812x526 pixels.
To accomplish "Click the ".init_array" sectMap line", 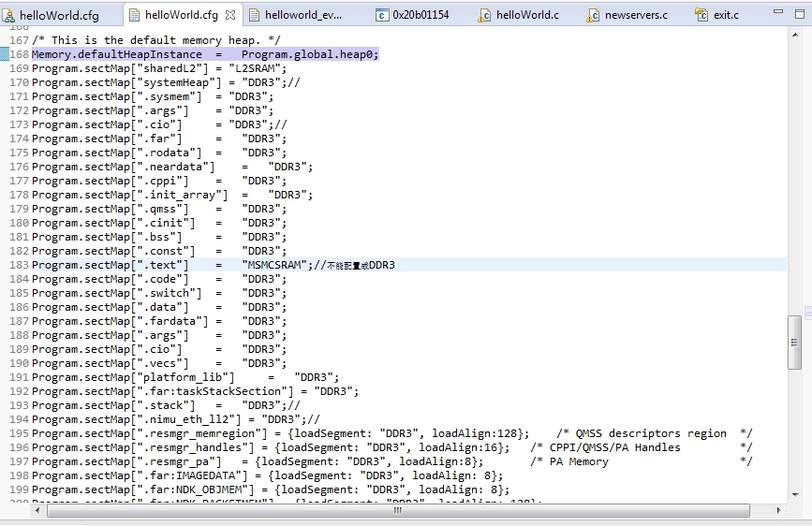I will coord(172,195).
